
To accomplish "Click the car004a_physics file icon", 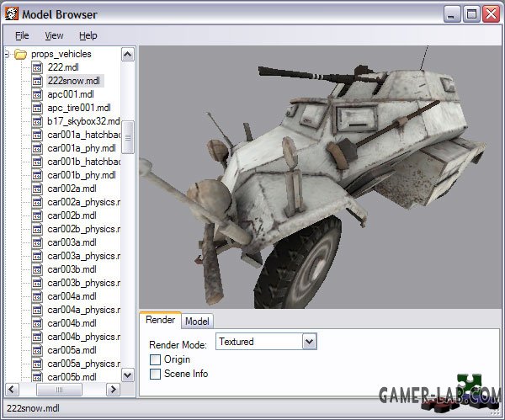I will [x=37, y=311].
